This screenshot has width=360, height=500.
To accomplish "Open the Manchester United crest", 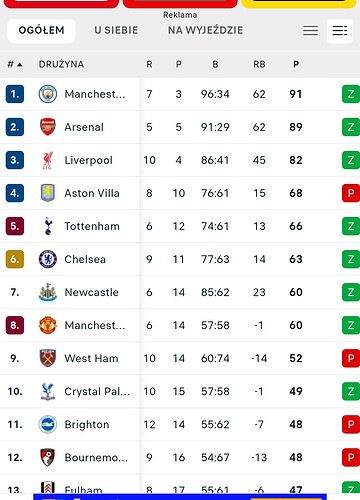I will (48, 325).
